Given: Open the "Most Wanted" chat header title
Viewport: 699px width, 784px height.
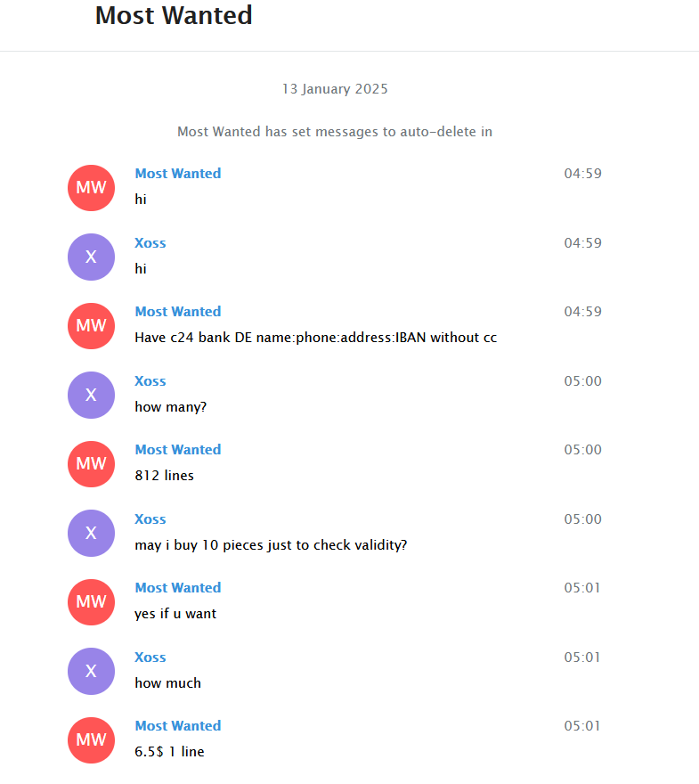Looking at the screenshot, I should click(x=174, y=16).
